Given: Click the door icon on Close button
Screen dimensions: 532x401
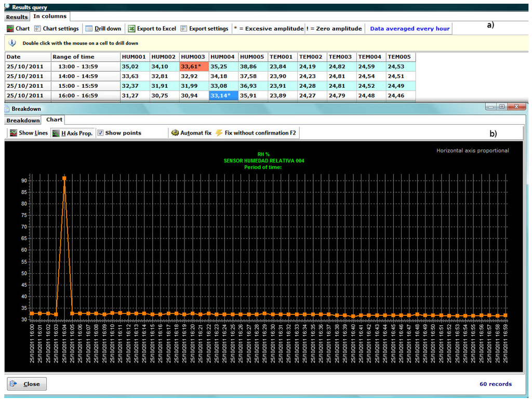Looking at the screenshot, I should coord(13,384).
